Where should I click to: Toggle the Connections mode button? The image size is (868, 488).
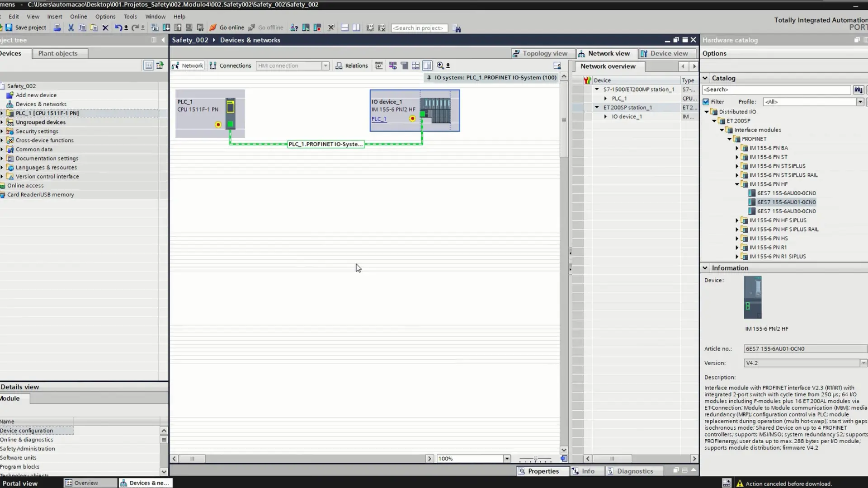click(x=231, y=66)
